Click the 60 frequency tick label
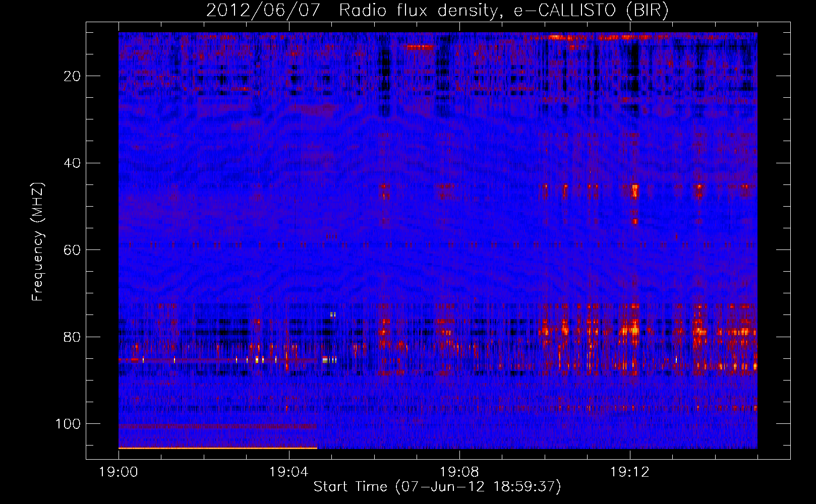Screen dimensions: 816x504 [73, 250]
